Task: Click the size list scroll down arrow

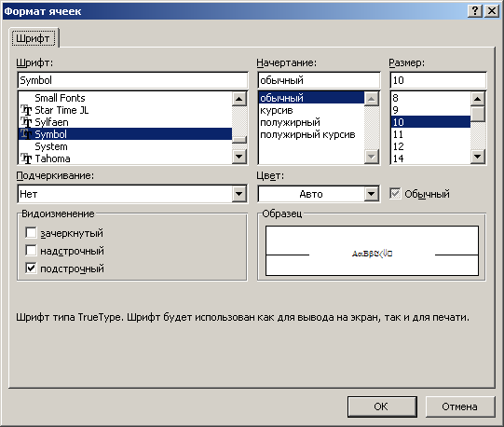Action: point(477,157)
